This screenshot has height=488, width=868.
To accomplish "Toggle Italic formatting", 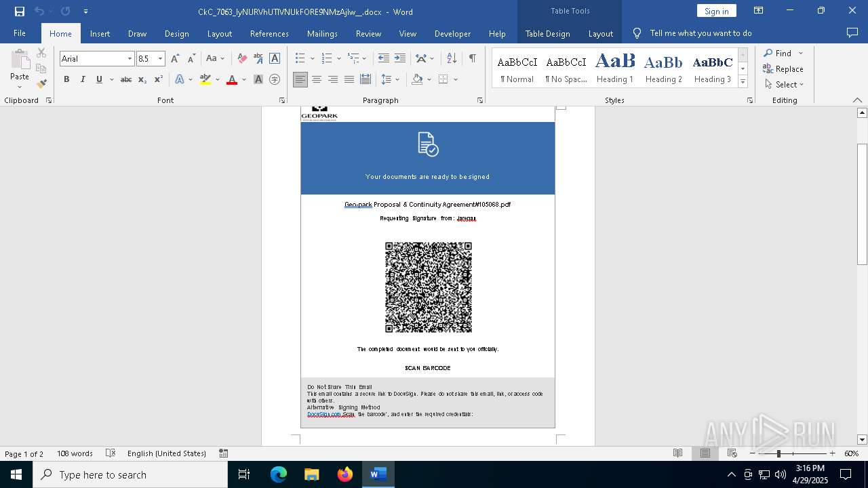I will coord(83,79).
